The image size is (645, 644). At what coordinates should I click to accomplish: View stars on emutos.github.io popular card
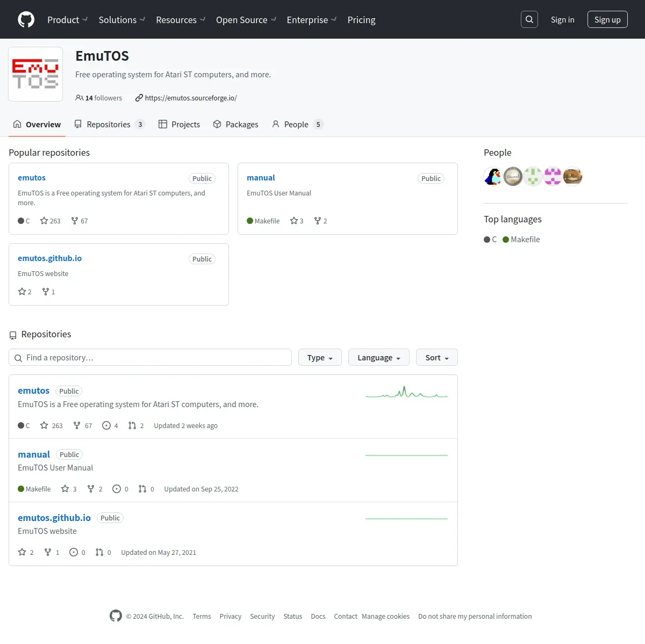[25, 292]
